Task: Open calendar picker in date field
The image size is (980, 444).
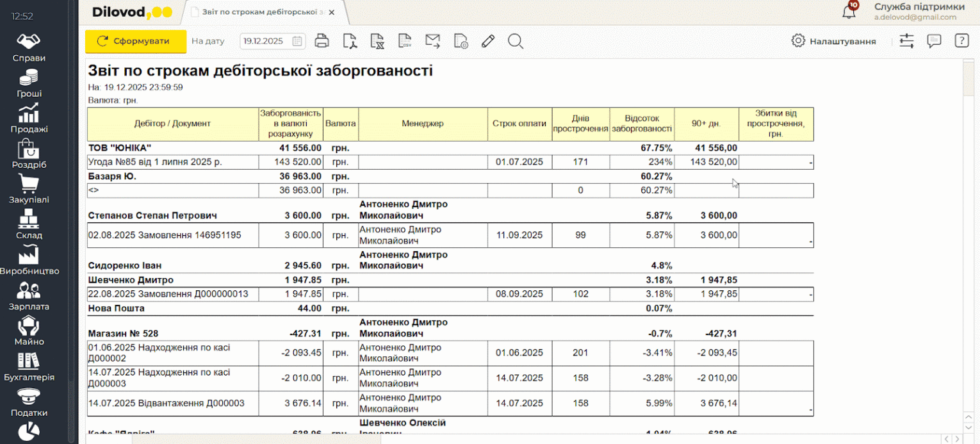Action: (x=297, y=41)
